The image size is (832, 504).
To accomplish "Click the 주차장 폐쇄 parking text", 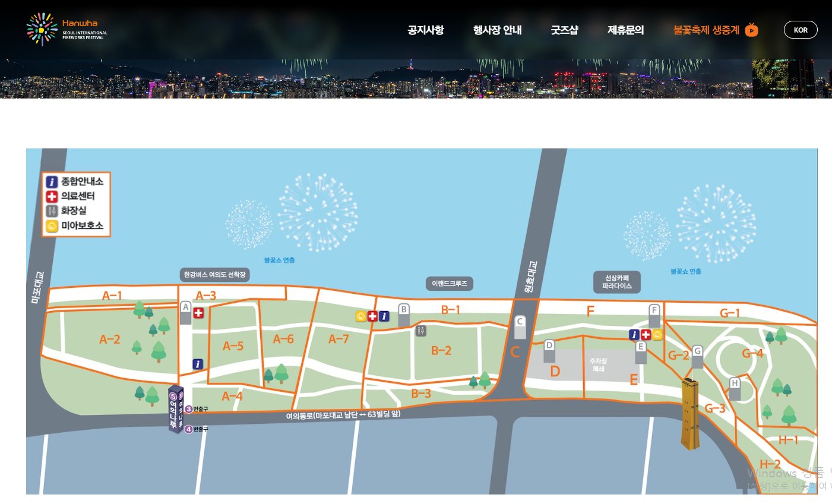I will pyautogui.click(x=598, y=364).
